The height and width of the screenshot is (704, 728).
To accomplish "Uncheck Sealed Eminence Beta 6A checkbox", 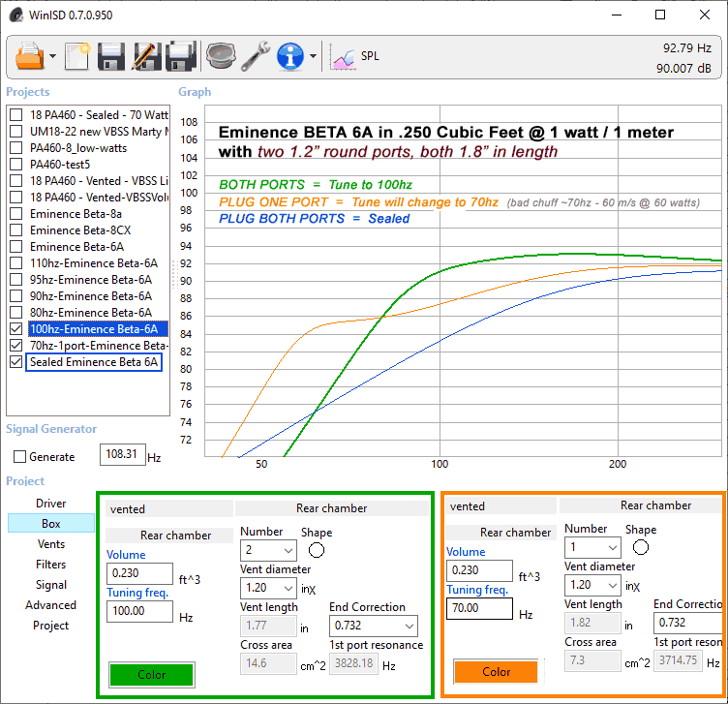I will coord(16,362).
